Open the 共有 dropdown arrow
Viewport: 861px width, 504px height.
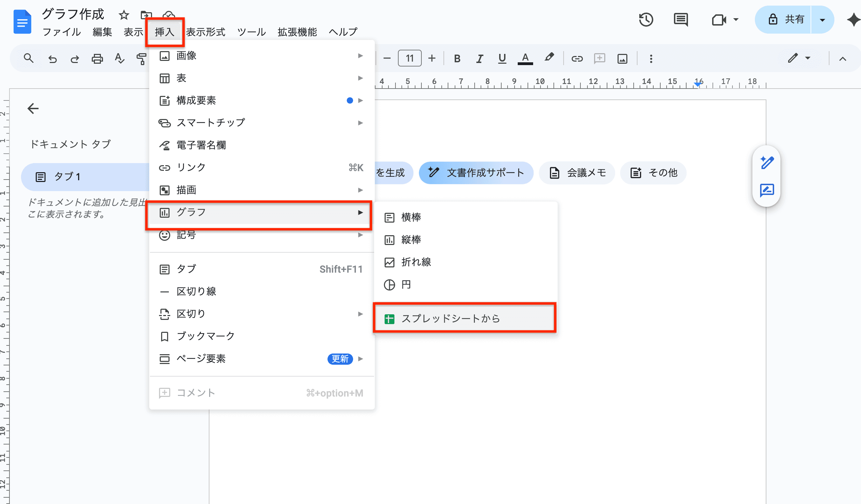[x=822, y=20]
